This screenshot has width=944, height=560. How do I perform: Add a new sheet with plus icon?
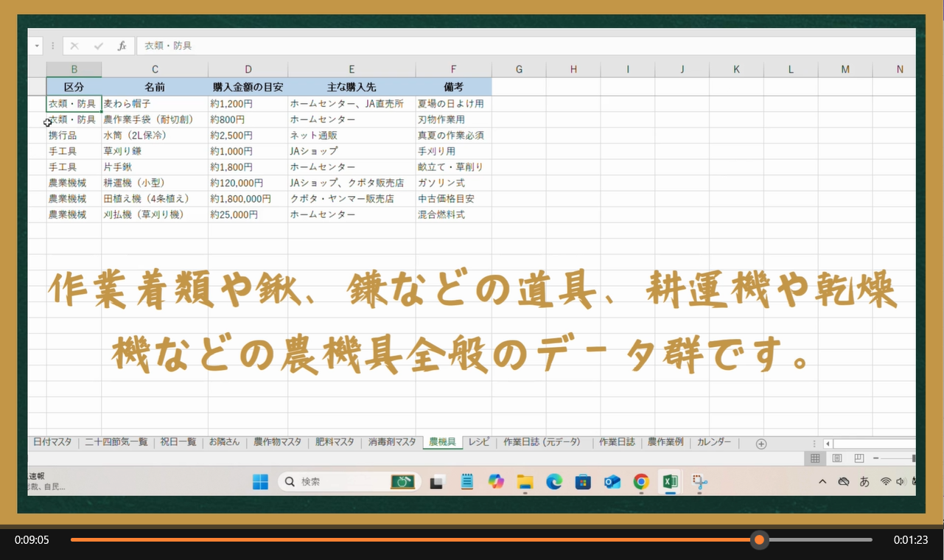click(x=761, y=444)
